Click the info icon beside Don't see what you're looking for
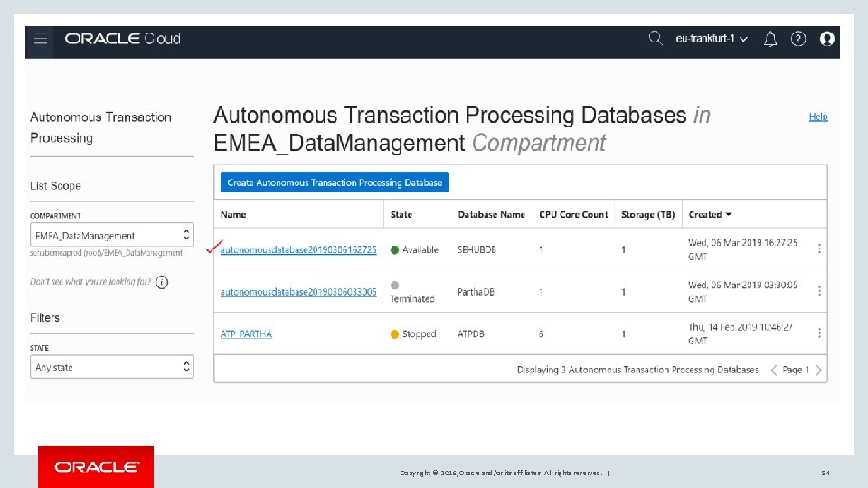 pyautogui.click(x=162, y=282)
